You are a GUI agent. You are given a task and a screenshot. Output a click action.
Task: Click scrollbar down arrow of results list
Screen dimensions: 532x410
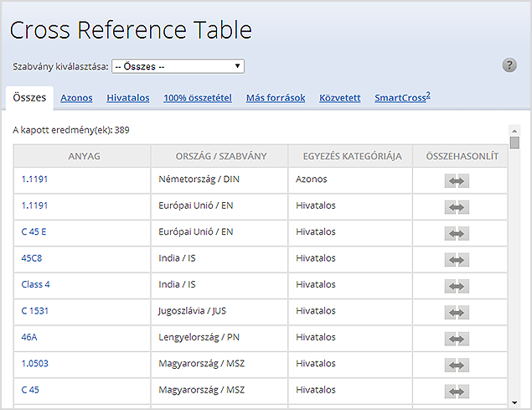(514, 402)
